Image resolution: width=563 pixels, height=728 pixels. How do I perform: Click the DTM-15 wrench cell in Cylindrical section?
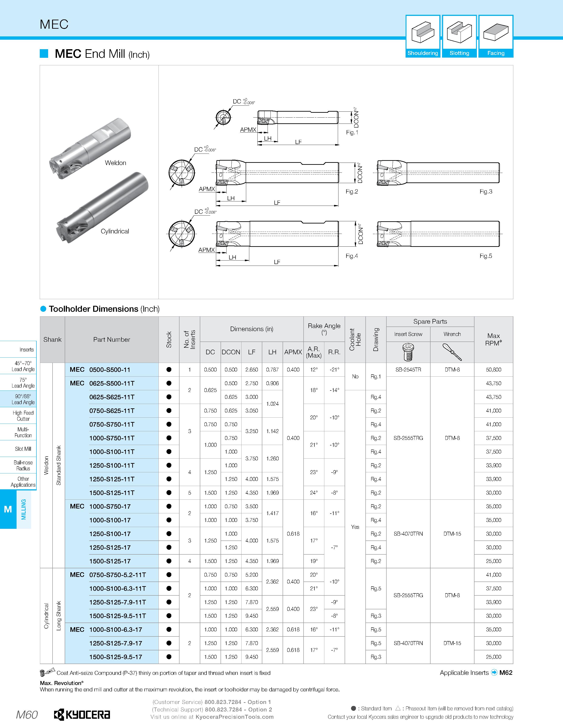[x=452, y=643]
